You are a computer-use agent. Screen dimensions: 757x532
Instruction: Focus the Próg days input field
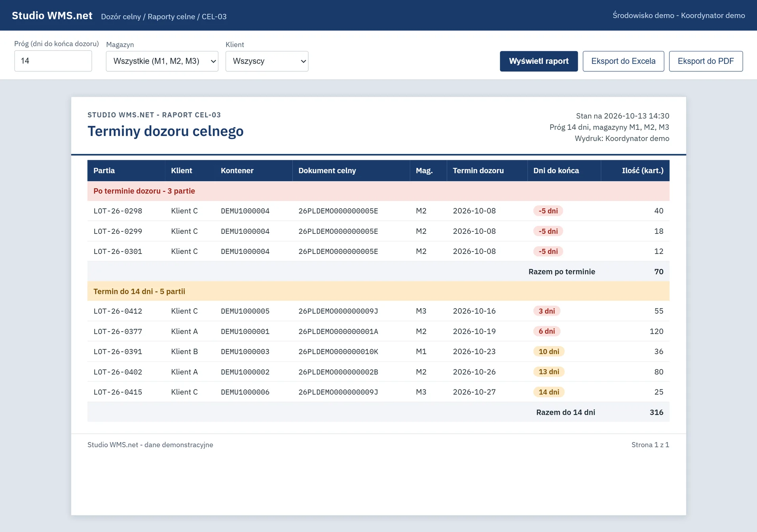click(53, 61)
